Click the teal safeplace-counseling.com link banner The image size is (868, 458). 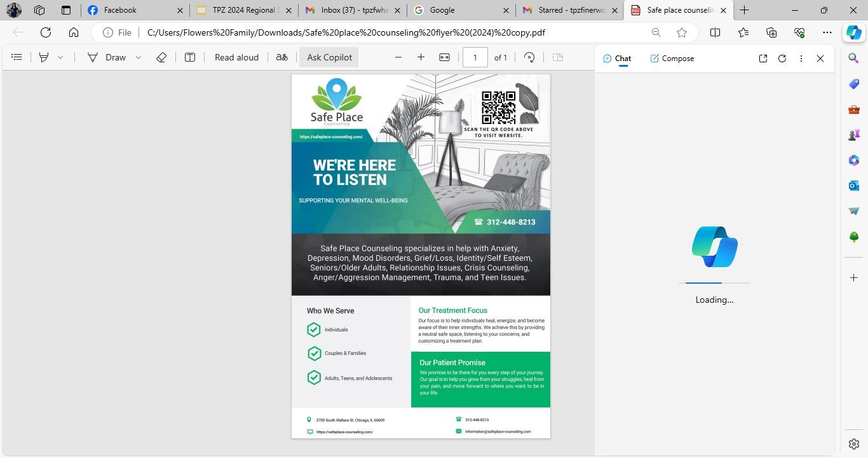332,137
